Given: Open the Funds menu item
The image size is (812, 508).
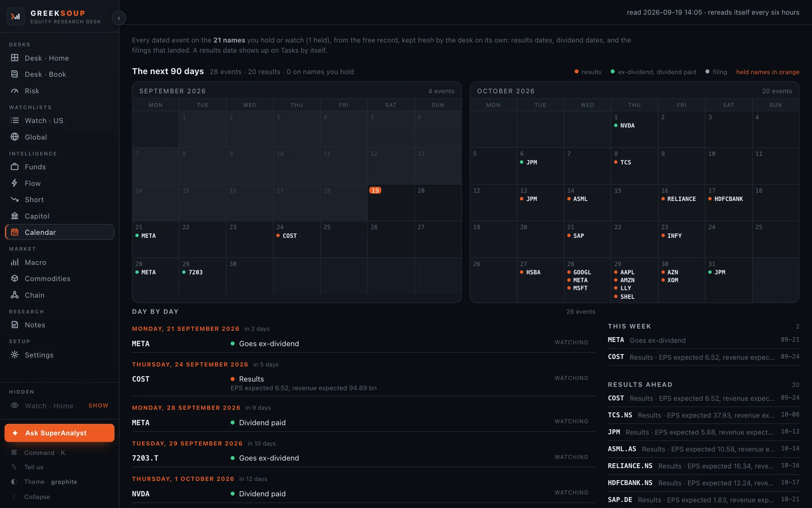Looking at the screenshot, I should [59, 167].
